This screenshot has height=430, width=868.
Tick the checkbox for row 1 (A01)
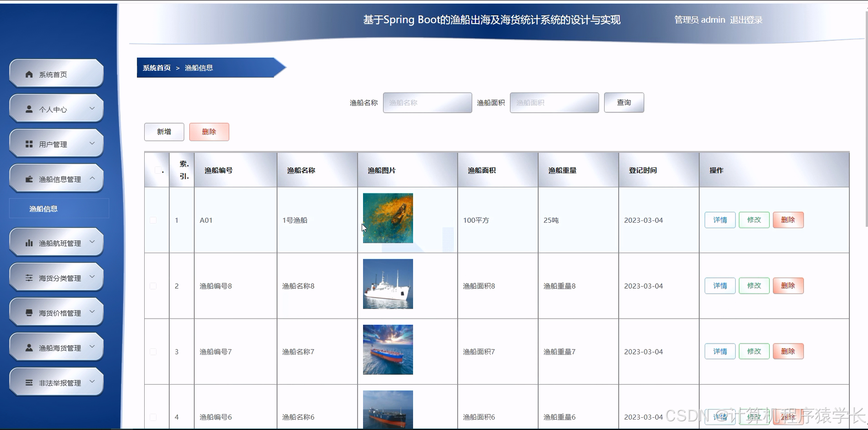coord(153,220)
